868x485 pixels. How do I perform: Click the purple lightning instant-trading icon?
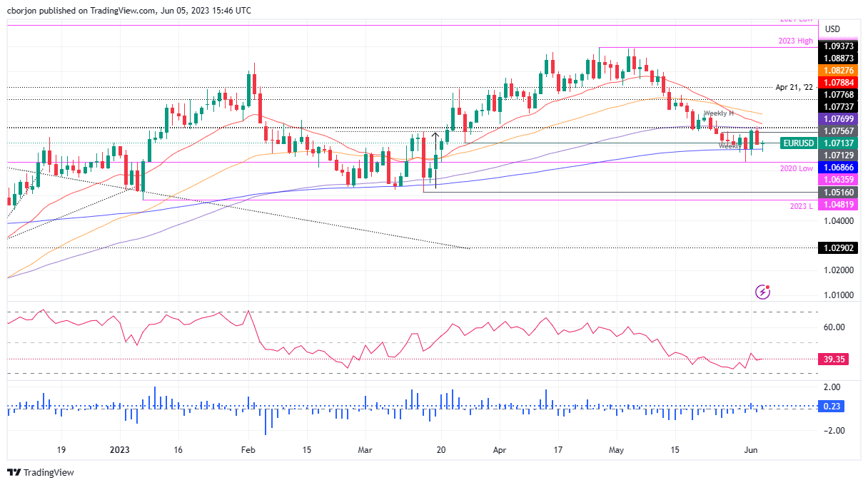pos(762,292)
